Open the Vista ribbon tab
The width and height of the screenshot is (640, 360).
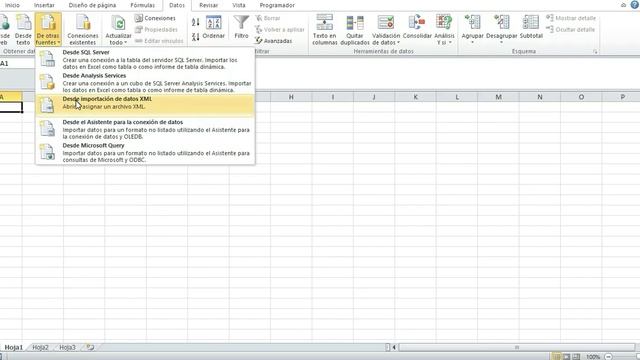tap(239, 5)
